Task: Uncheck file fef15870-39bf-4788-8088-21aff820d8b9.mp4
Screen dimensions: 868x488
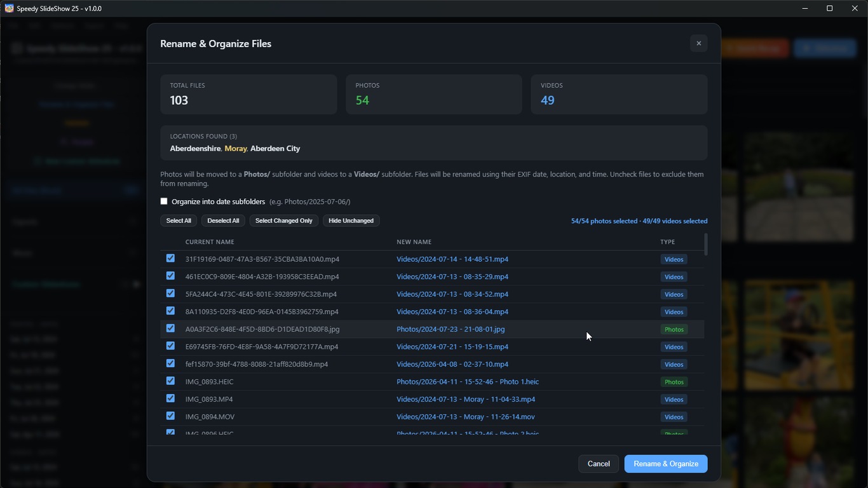Action: coord(170,363)
